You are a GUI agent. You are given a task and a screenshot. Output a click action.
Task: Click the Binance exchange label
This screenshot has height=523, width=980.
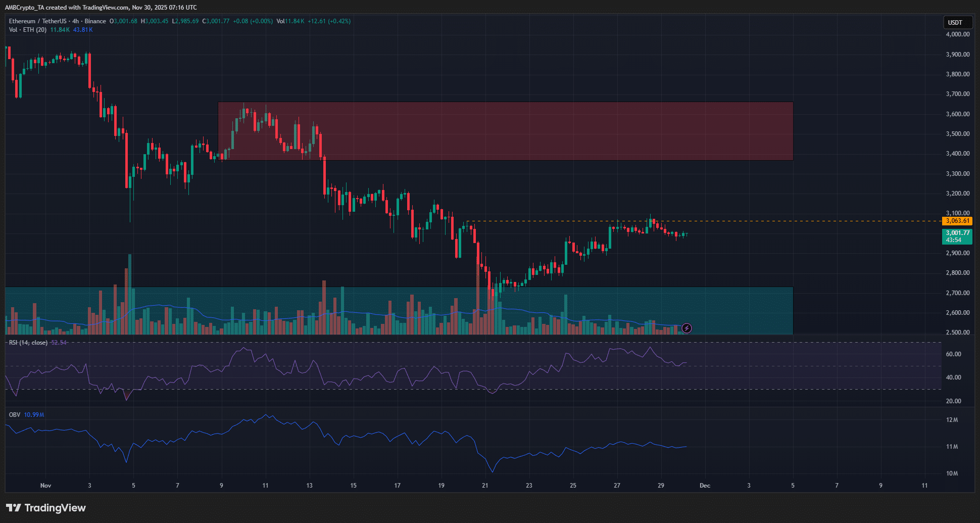[95, 21]
